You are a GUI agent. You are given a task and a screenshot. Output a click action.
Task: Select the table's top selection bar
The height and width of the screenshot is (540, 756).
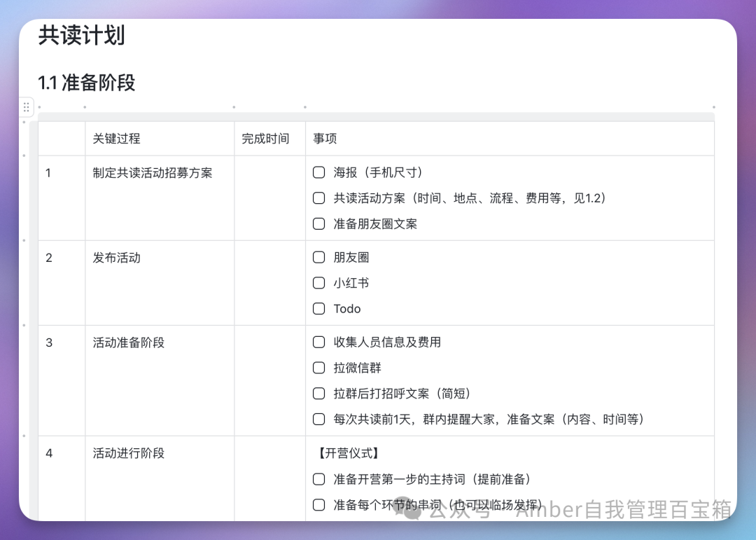point(376,116)
